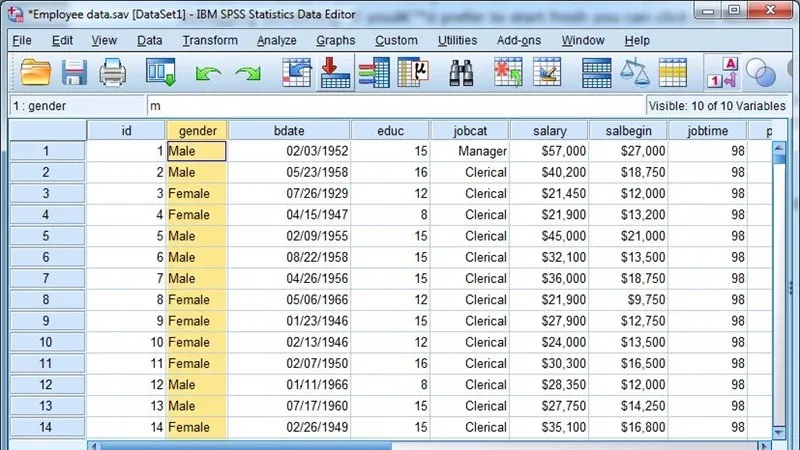The width and height of the screenshot is (800, 450).
Task: Click the Insert cases icon
Action: [508, 72]
